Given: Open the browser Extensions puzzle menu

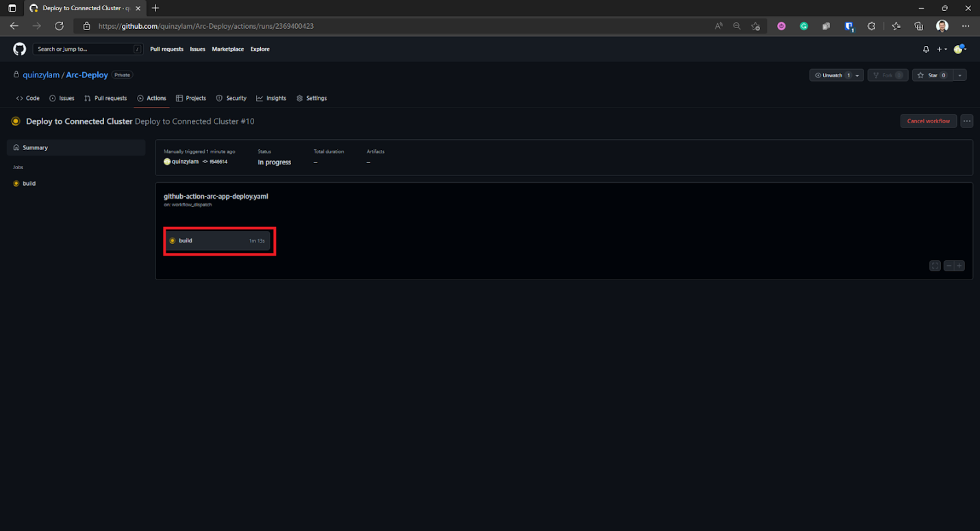Looking at the screenshot, I should click(872, 26).
